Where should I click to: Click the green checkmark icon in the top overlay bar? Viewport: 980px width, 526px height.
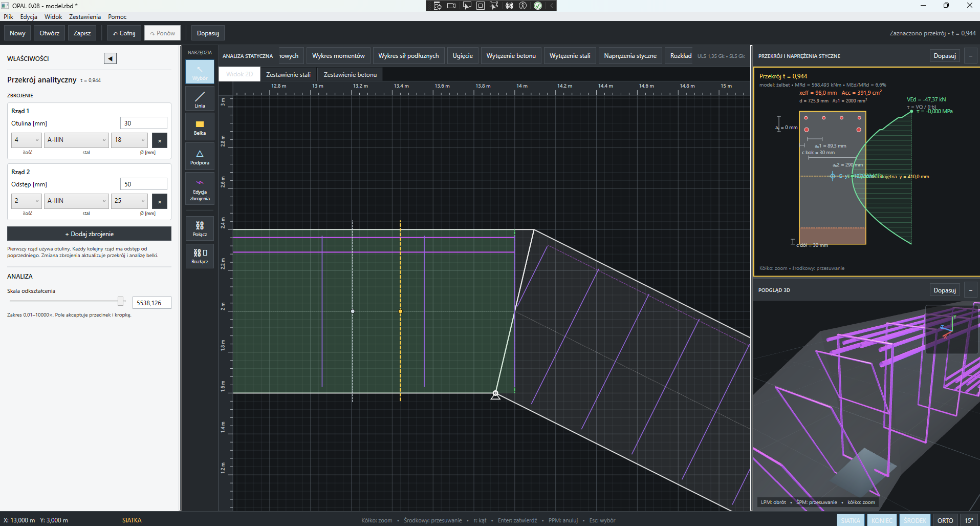coord(538,6)
